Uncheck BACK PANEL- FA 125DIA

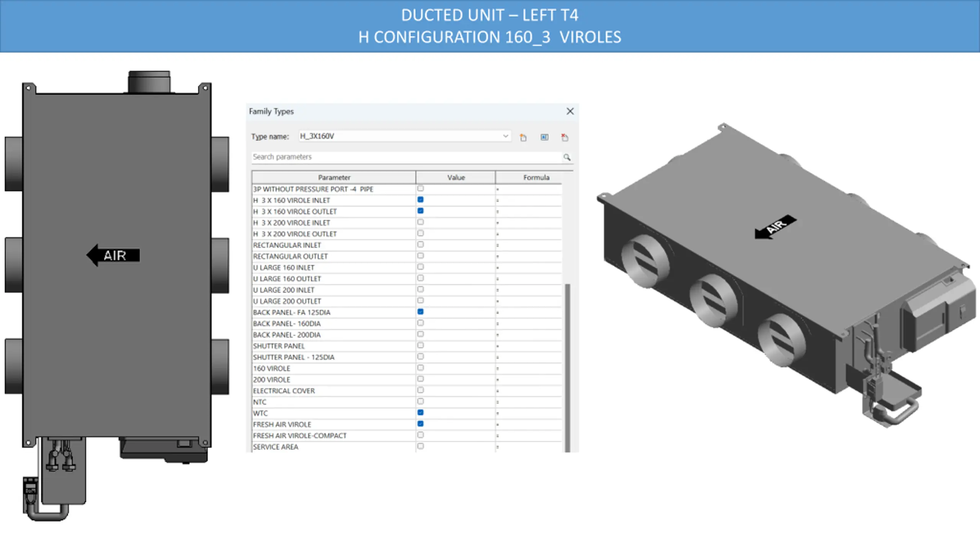point(420,311)
